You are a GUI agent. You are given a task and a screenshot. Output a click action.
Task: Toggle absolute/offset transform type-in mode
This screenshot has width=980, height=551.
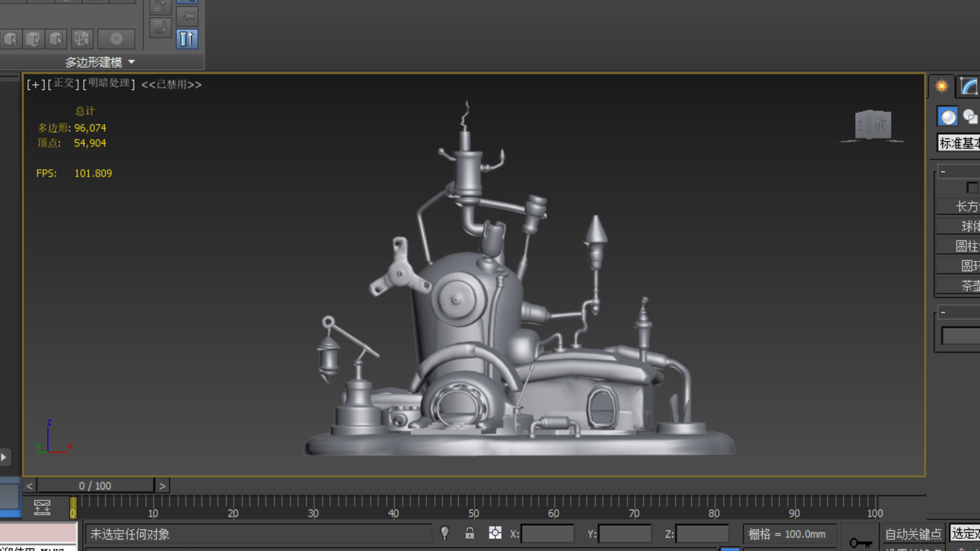[x=495, y=533]
